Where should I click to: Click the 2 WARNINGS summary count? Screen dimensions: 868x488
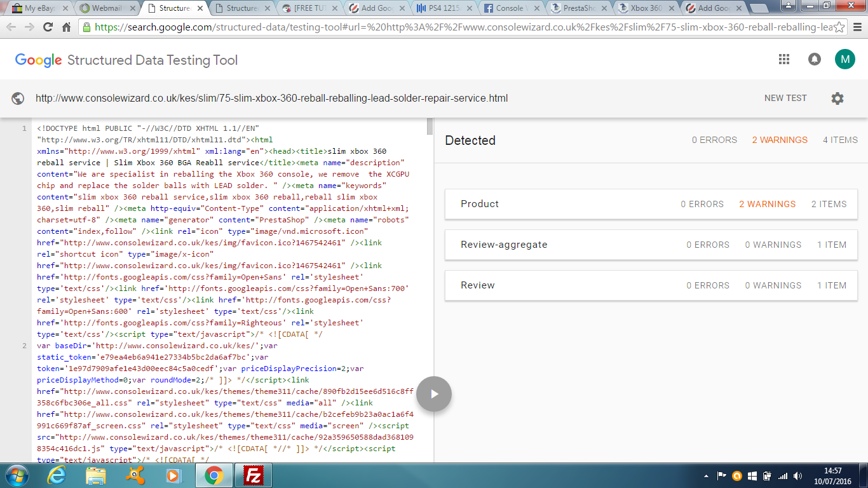(780, 140)
